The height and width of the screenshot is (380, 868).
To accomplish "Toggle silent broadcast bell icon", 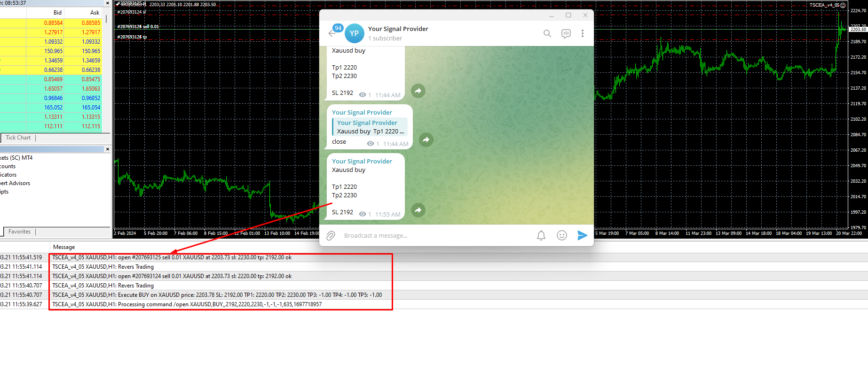I will [x=541, y=235].
